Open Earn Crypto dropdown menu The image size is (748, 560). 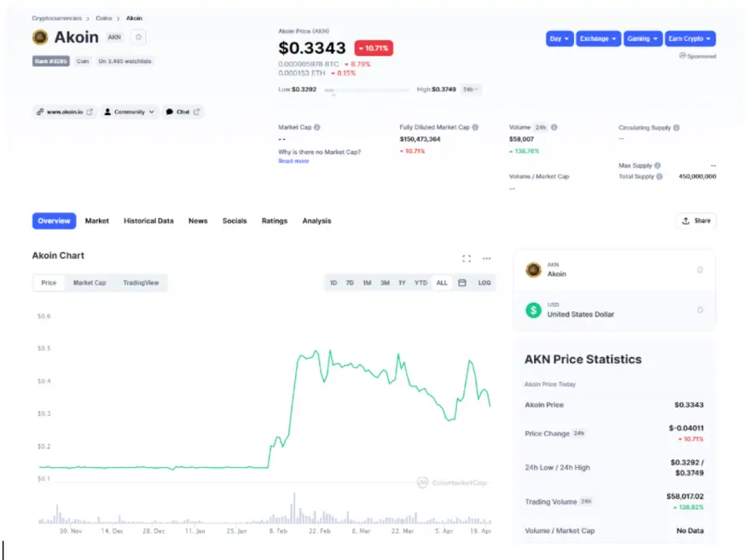[x=690, y=38]
